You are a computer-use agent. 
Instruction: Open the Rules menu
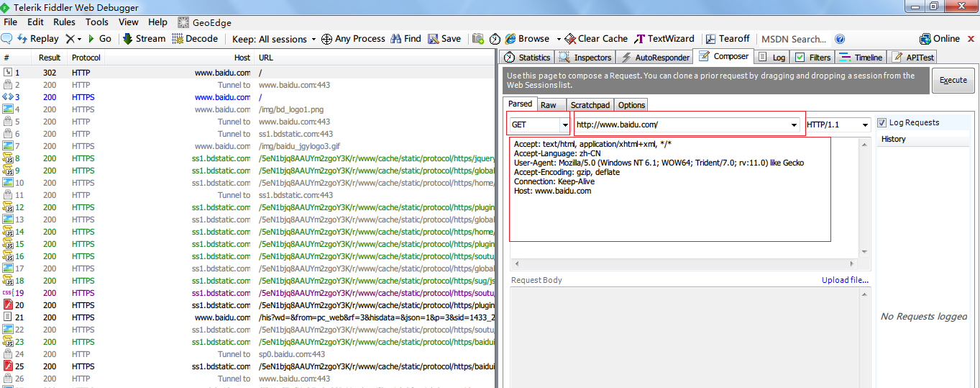(x=64, y=22)
